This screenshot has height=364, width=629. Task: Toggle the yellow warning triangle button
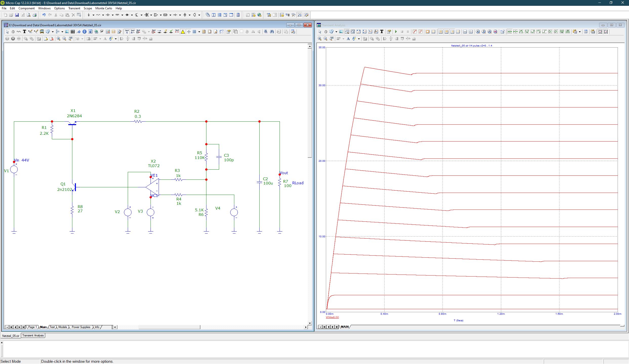(183, 32)
